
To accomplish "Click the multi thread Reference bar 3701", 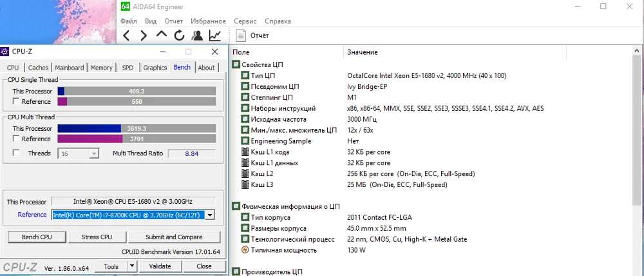I will coord(137,139).
